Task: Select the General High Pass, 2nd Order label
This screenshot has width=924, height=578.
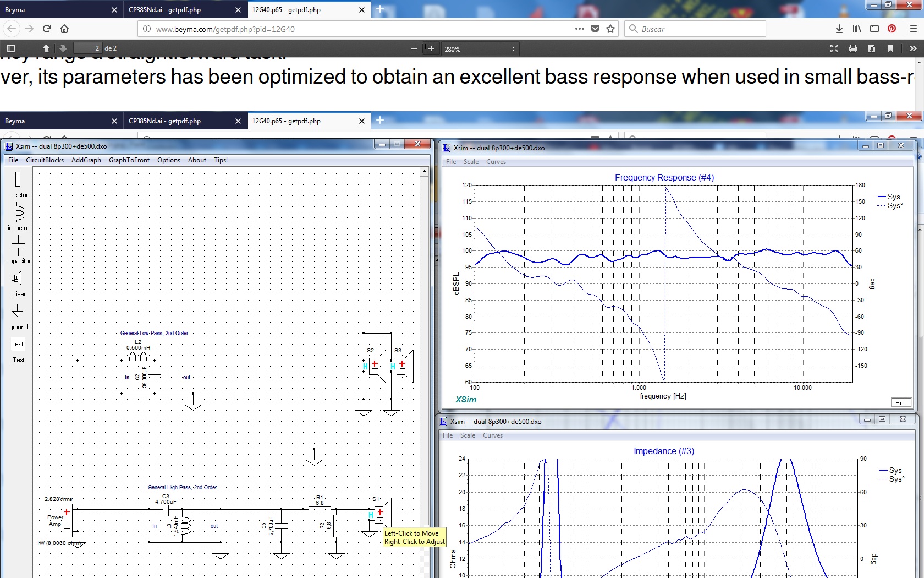Action: (182, 487)
